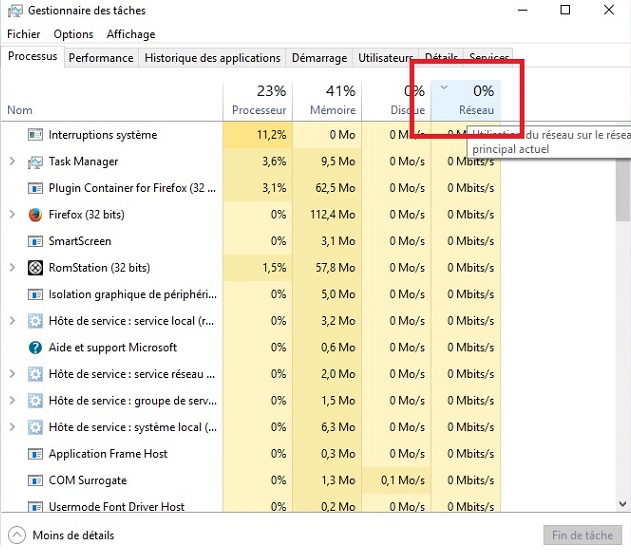Image resolution: width=631 pixels, height=556 pixels.
Task: Expand Hôte de service : service réseau group
Action: click(x=12, y=374)
